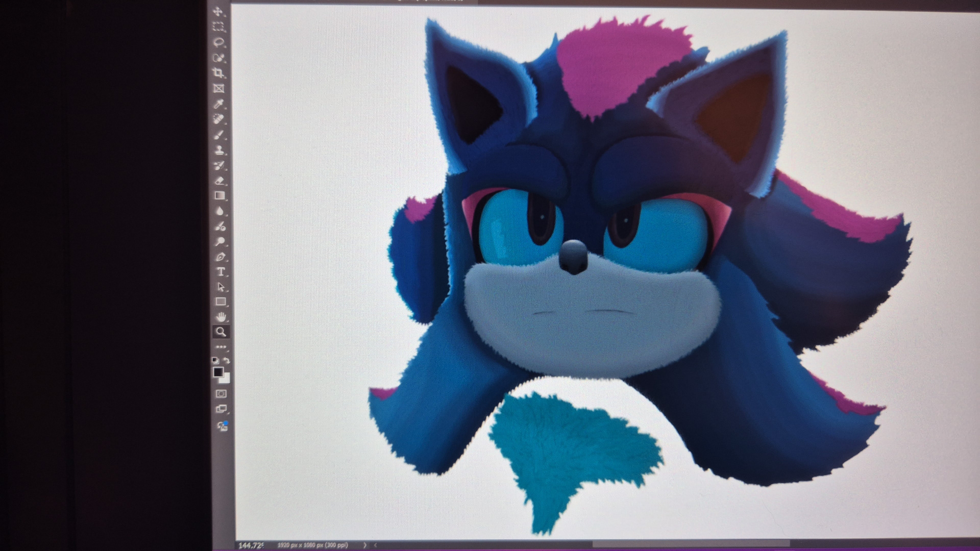Select the Crop tool
980x551 pixels.
(218, 73)
